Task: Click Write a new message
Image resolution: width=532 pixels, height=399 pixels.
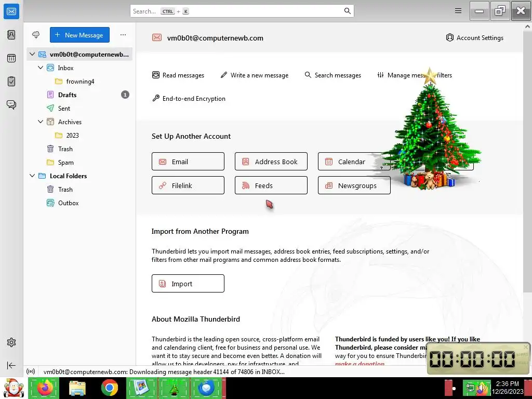Action: 255,75
